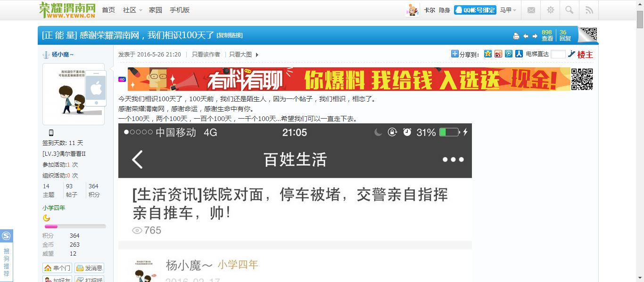Expand the 马甲 account dropdown
Screen dimensions: 644x282
508,10
